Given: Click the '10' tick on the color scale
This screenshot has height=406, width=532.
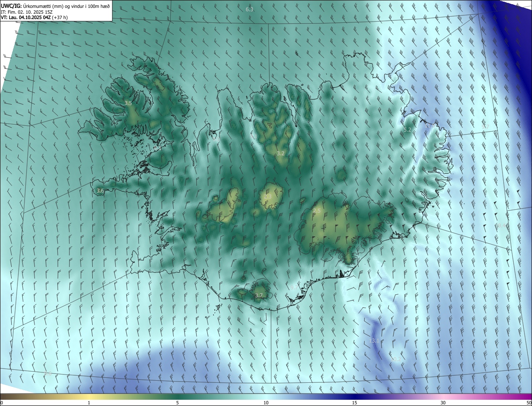Looking at the screenshot, I should (x=266, y=403).
